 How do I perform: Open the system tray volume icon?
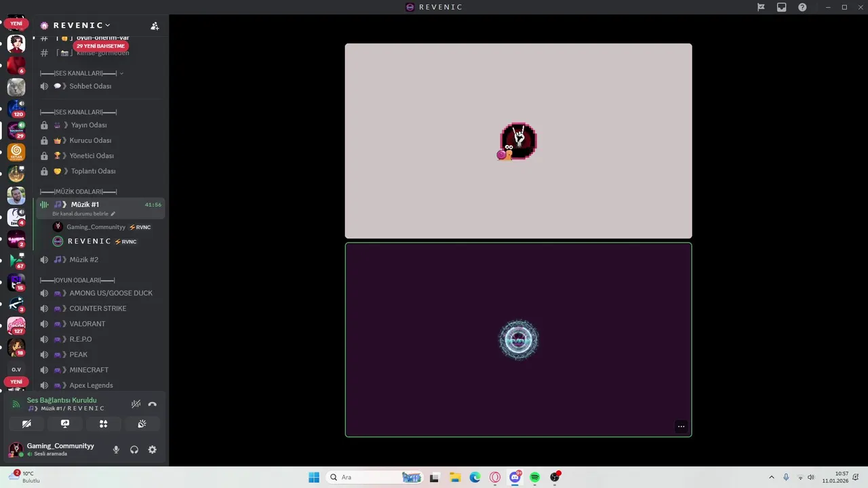pyautogui.click(x=811, y=477)
